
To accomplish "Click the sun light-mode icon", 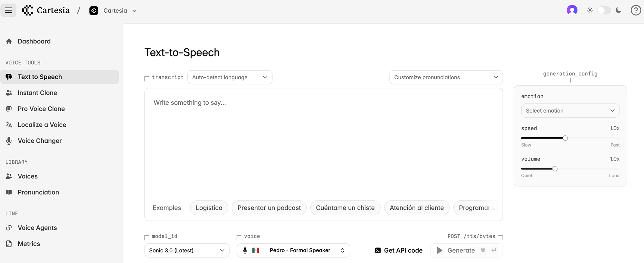I will pos(590,10).
